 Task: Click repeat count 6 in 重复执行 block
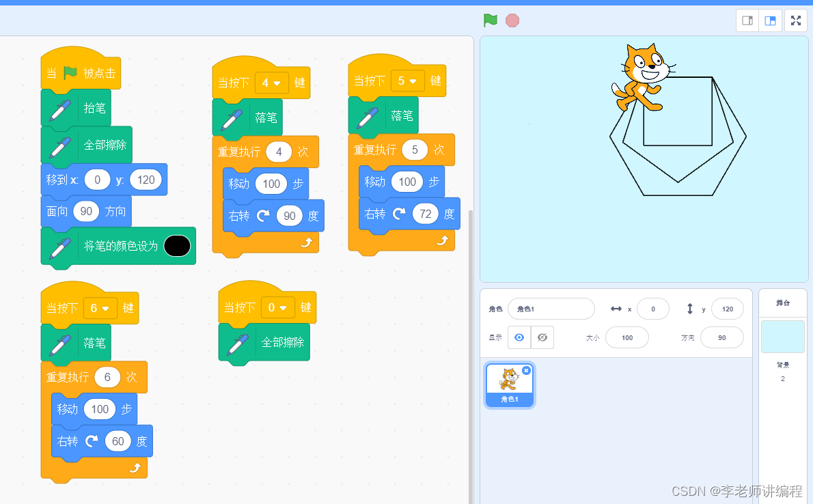point(107,377)
